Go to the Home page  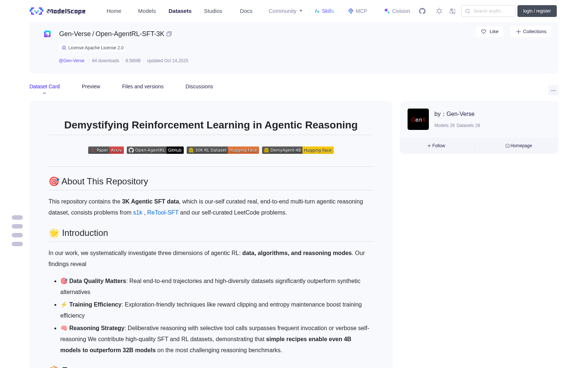114,11
